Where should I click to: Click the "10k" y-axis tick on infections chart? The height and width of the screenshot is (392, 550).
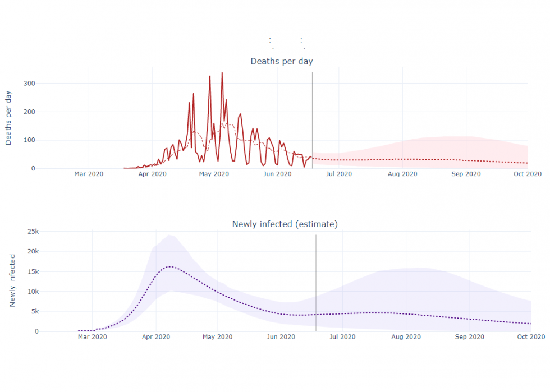pos(33,292)
